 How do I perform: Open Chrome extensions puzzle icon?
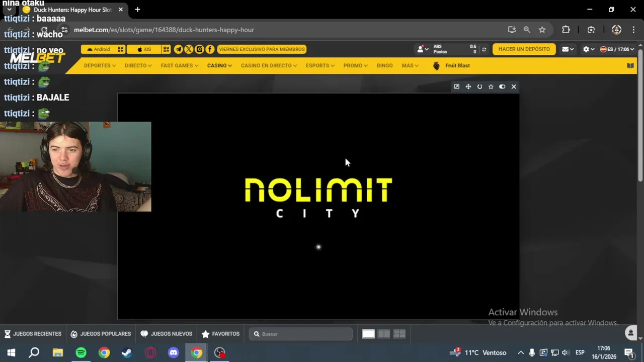click(566, 30)
